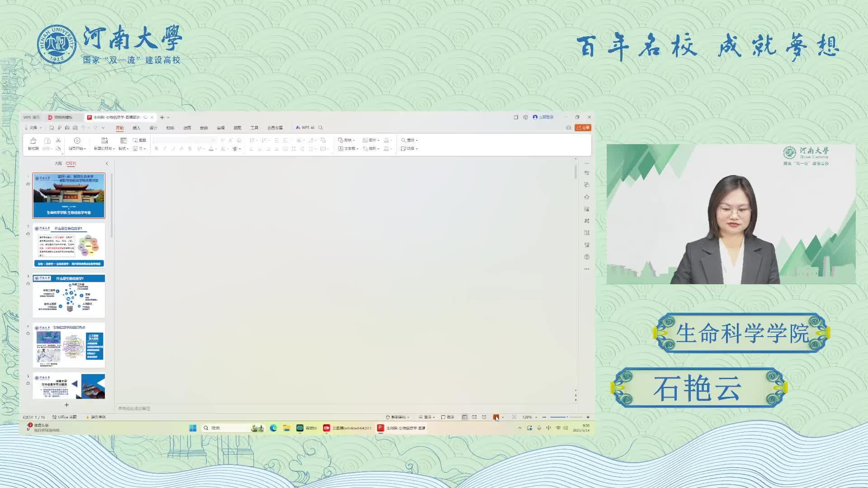Open the 版式 layout dropdown
The height and width of the screenshot is (488, 868).
coord(124,149)
